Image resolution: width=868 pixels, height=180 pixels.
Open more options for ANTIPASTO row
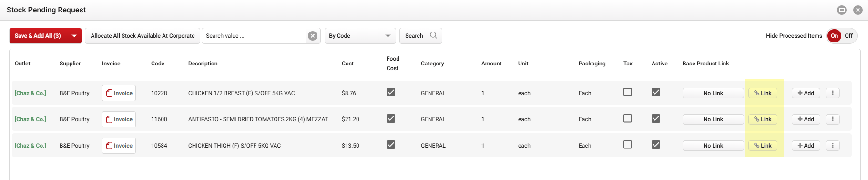tap(833, 119)
